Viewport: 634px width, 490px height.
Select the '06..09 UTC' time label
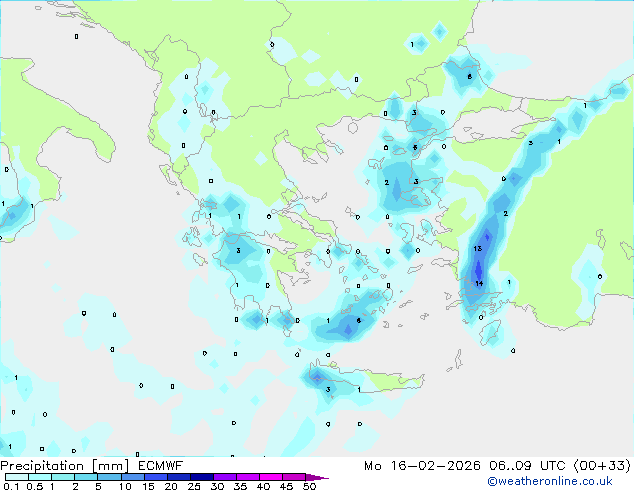point(527,466)
